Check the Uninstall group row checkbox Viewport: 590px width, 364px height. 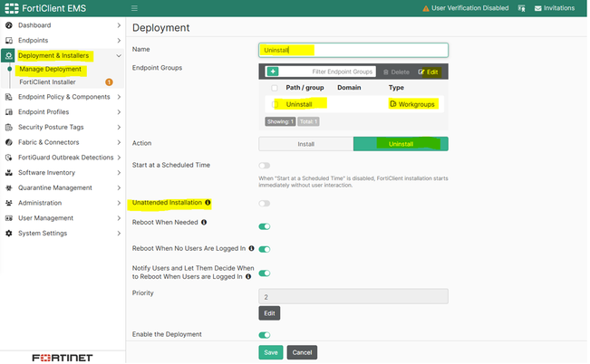click(275, 104)
